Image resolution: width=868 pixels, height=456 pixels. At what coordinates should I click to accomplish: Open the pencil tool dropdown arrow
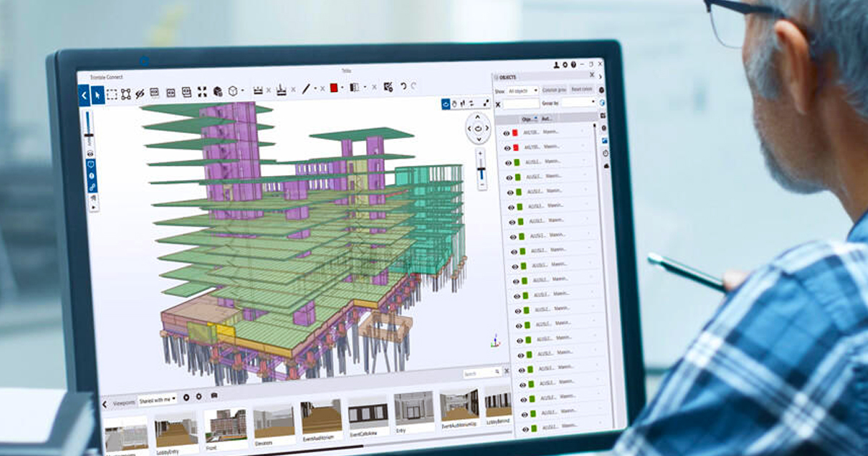pyautogui.click(x=315, y=88)
